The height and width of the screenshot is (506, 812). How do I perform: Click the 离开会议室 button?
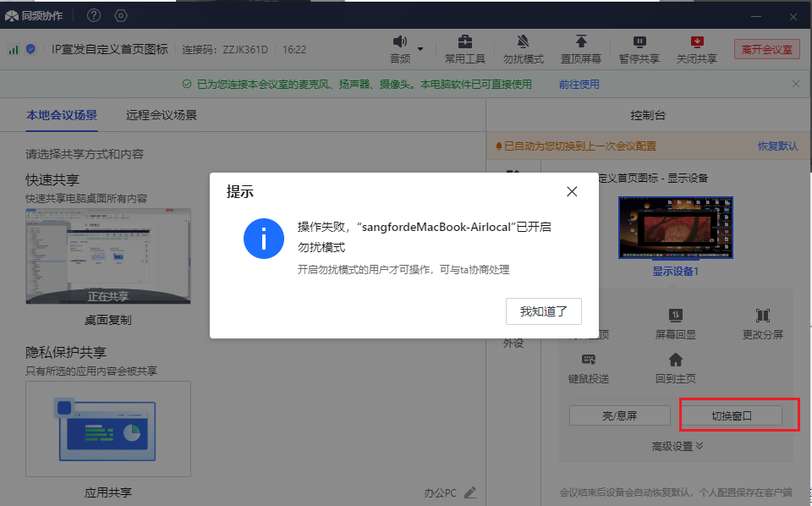[x=766, y=49]
